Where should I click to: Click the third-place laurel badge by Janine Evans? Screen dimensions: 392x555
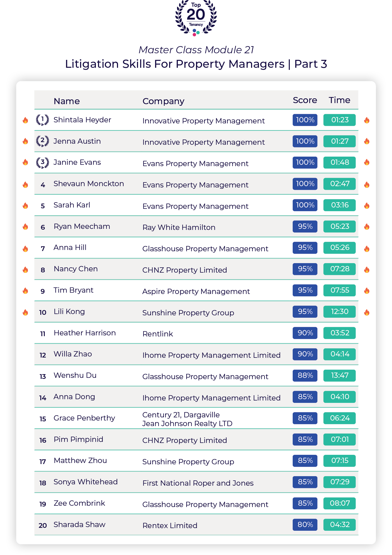(42, 162)
